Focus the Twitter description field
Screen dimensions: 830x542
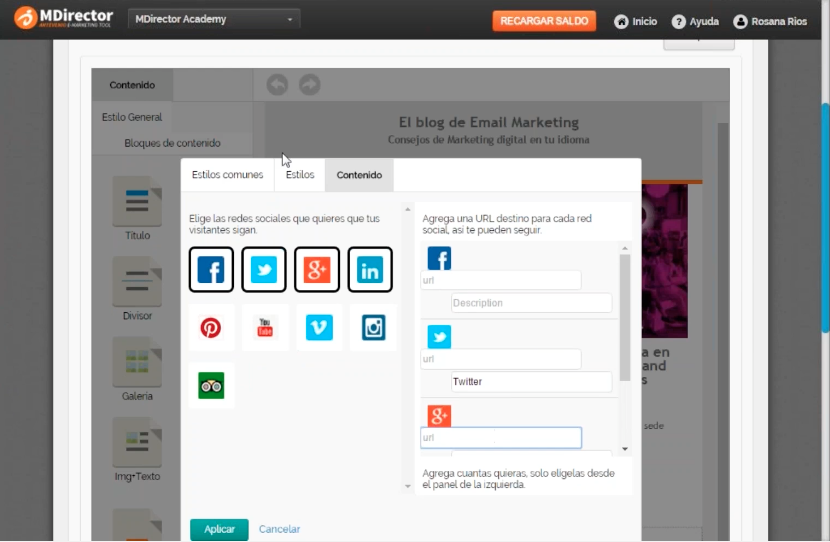(531, 382)
